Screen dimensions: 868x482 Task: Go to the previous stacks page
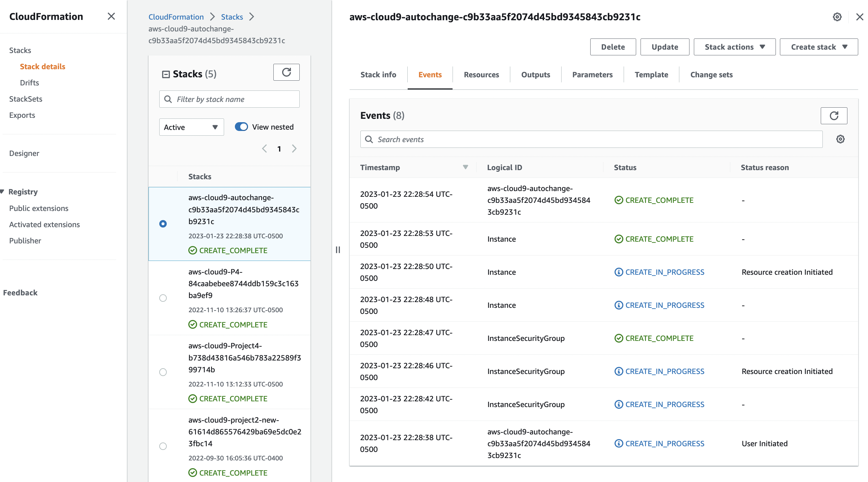pyautogui.click(x=265, y=149)
